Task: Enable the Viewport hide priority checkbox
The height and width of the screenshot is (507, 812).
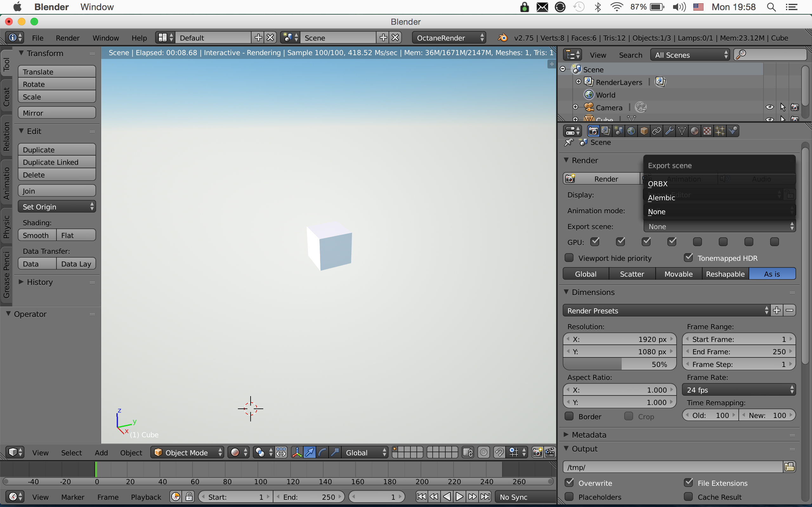Action: point(569,258)
